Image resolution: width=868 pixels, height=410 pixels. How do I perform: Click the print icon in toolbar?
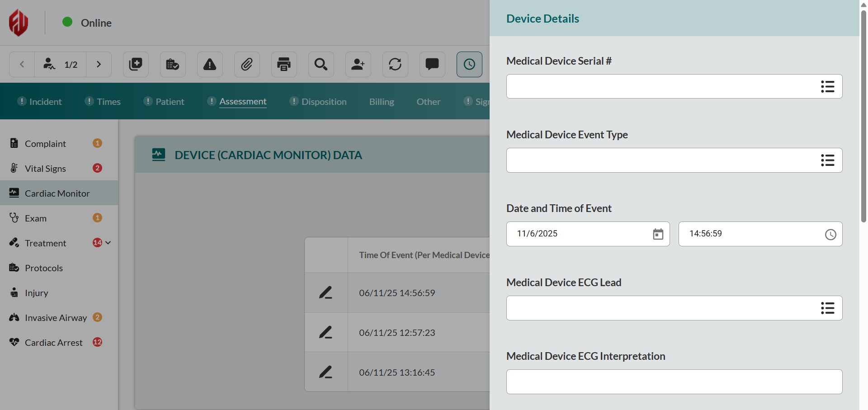284,65
